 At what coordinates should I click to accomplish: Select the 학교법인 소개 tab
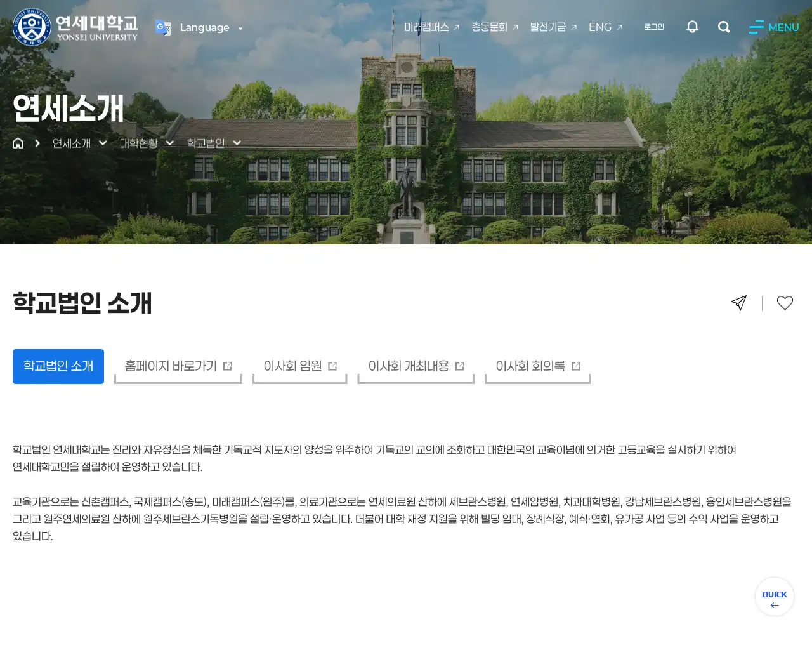[x=58, y=366]
